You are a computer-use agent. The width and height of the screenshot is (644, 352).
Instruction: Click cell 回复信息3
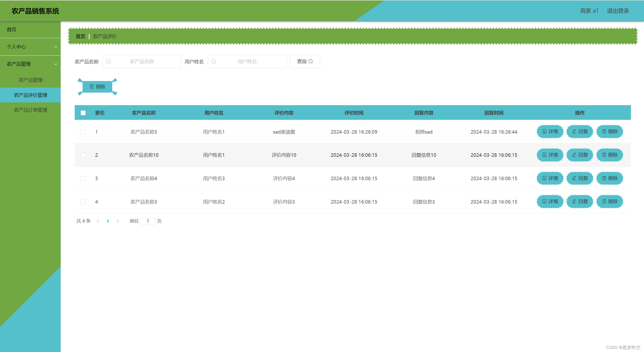point(424,202)
